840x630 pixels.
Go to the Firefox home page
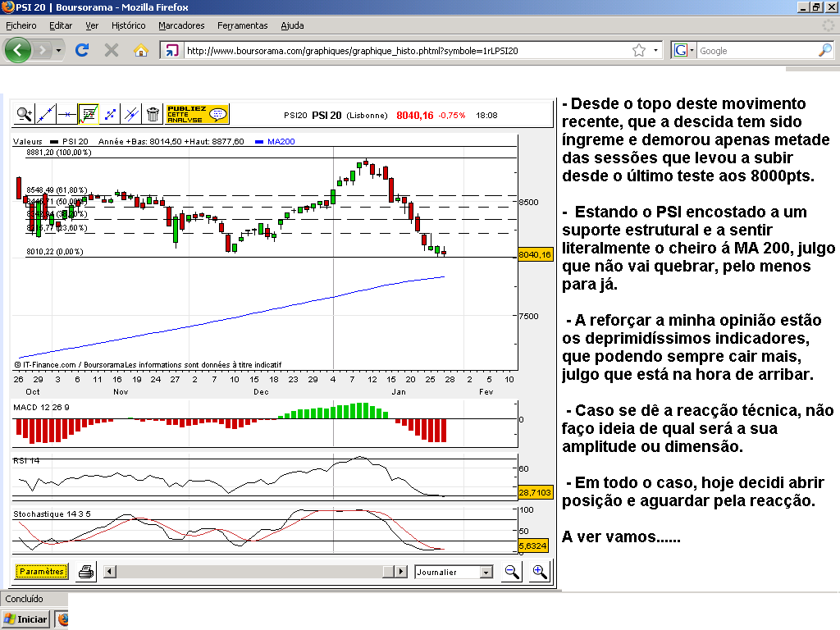click(x=141, y=50)
